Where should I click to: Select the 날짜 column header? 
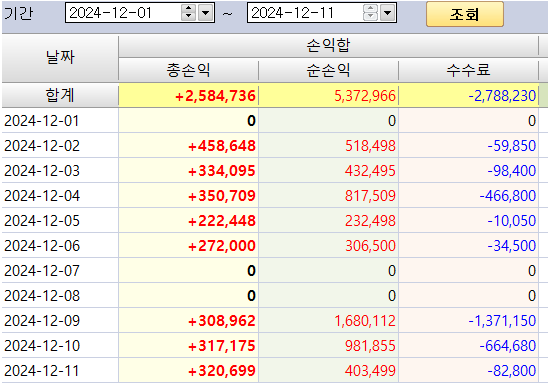60,58
